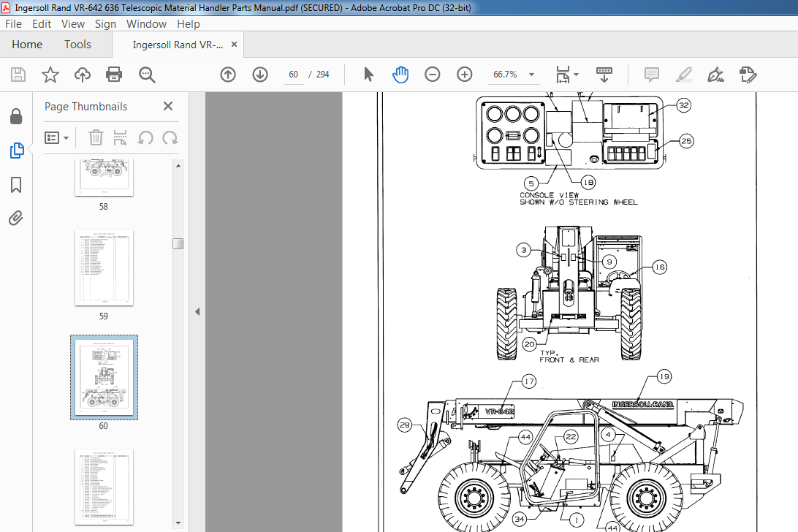The height and width of the screenshot is (532, 798).
Task: Click the Send for signature icon
Action: coord(748,75)
